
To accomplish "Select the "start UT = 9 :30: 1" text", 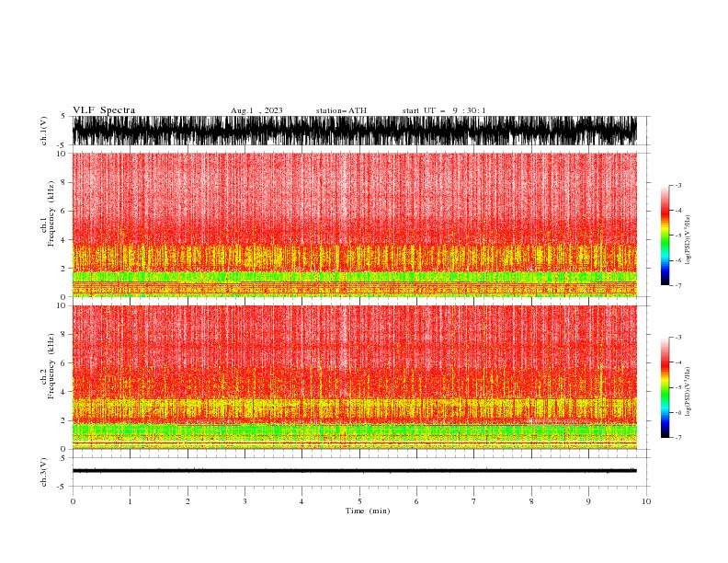I will pos(444,110).
